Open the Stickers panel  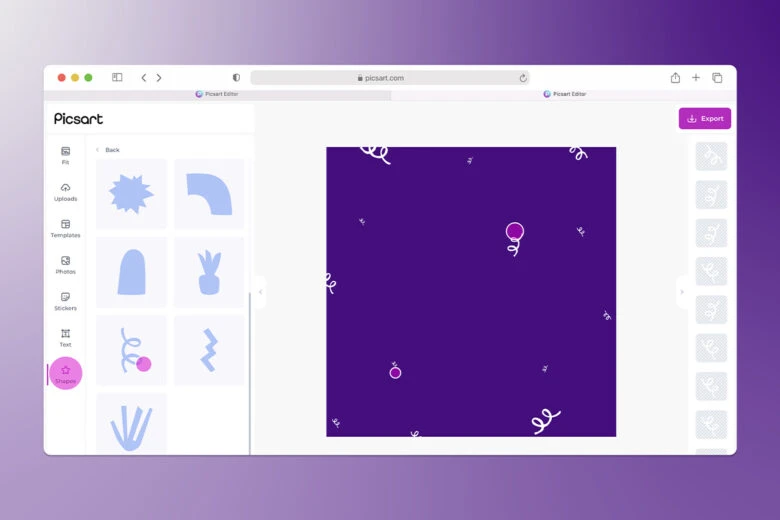[65, 301]
